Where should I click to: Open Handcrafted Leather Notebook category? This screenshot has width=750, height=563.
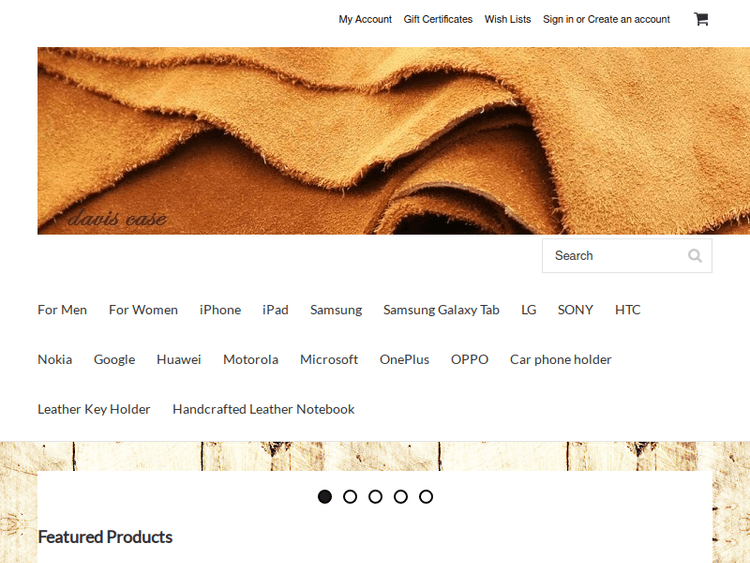tap(264, 409)
